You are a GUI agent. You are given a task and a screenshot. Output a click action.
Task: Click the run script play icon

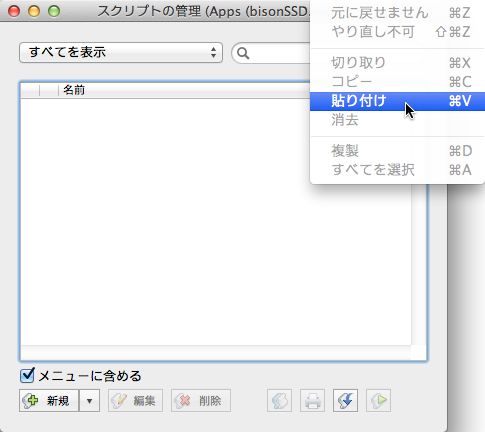378,400
